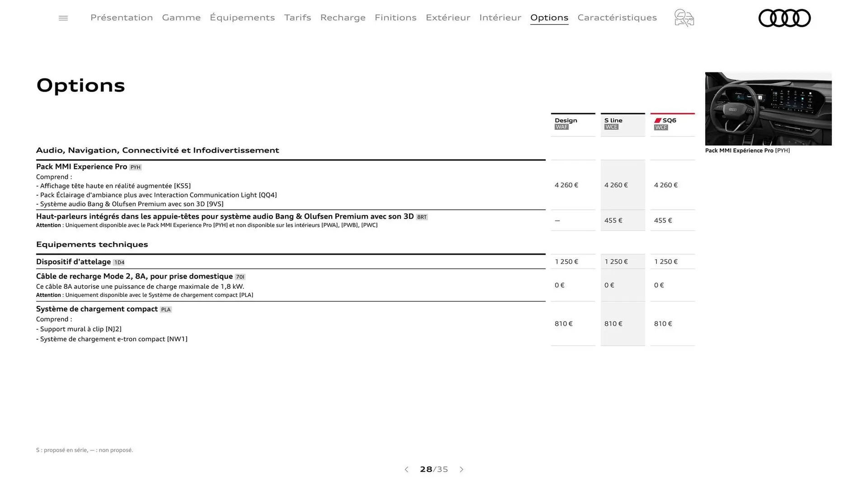Open the Équipements section

242,18
